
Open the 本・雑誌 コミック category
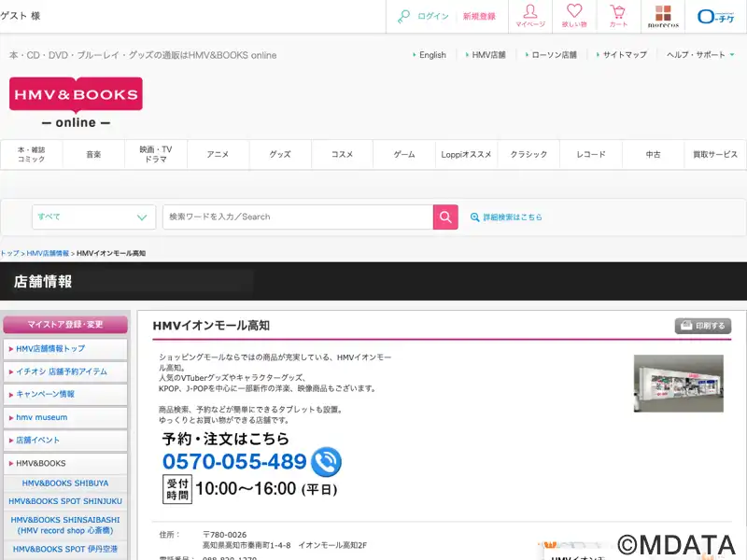(x=32, y=154)
